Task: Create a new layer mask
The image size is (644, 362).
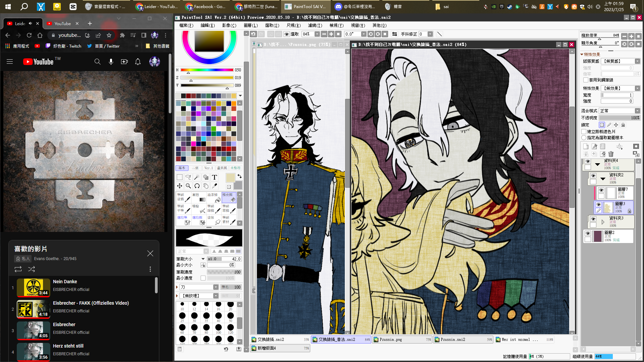Action: coord(636,146)
